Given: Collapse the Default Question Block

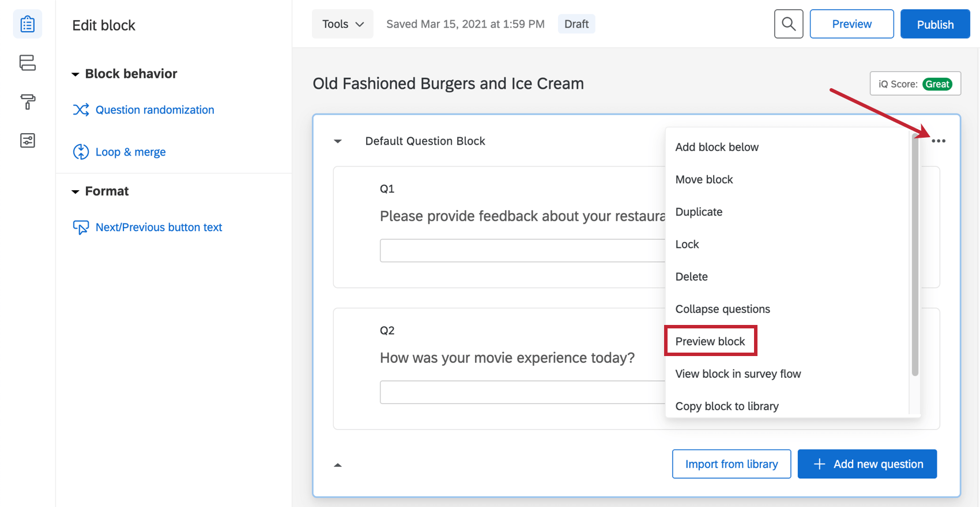Looking at the screenshot, I should [338, 141].
